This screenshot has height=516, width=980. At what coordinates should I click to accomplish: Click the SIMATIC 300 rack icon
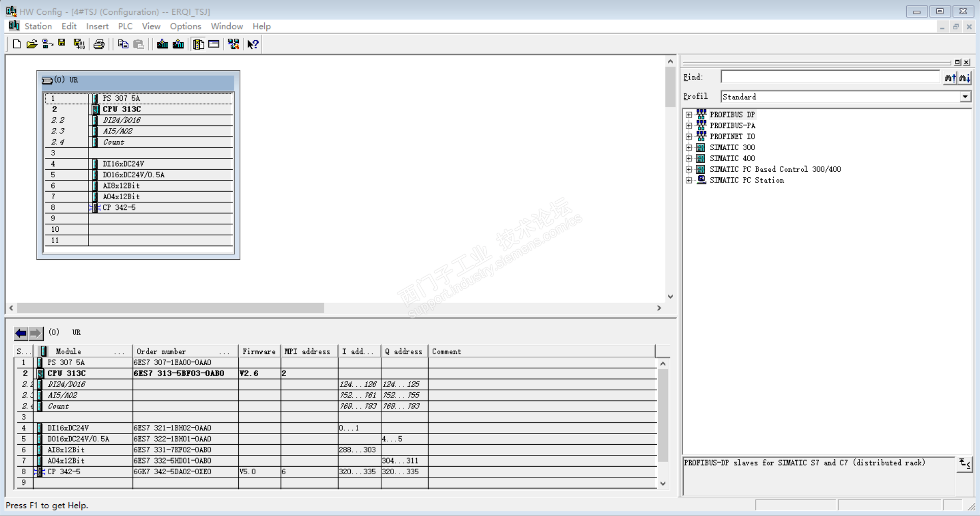[x=701, y=147]
